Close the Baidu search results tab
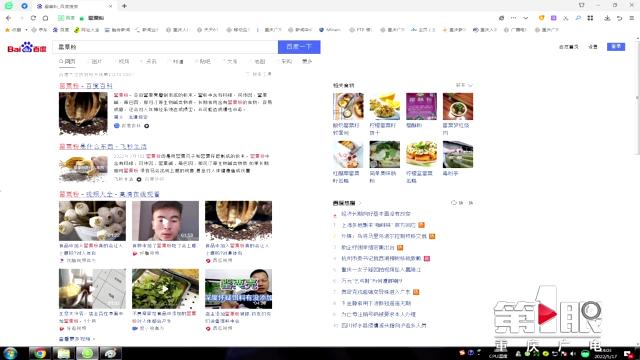 tap(110, 6)
